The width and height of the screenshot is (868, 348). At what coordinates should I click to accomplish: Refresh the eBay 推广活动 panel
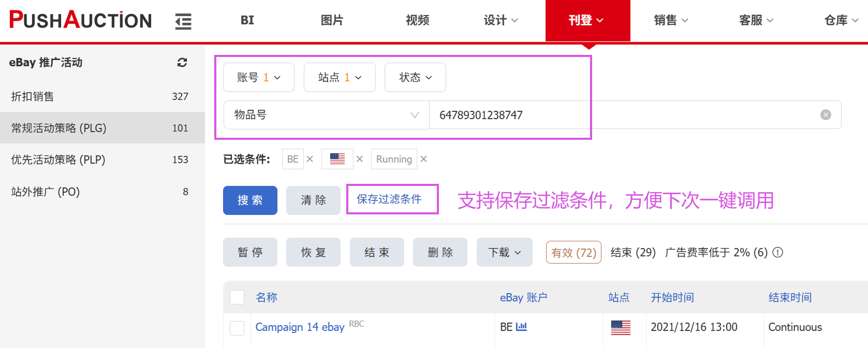[x=182, y=63]
